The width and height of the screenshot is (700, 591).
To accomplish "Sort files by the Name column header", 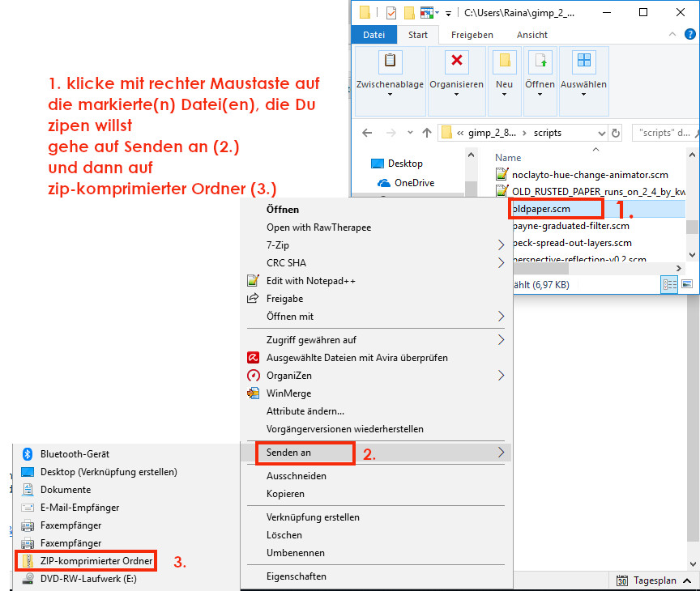I will (508, 158).
